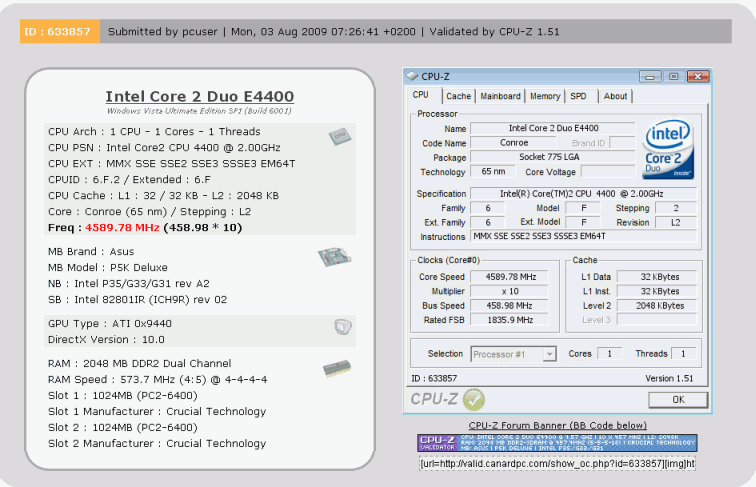Screen dimensions: 756x487
Task: Click the Code Name field showing Conroe
Action: click(x=513, y=143)
